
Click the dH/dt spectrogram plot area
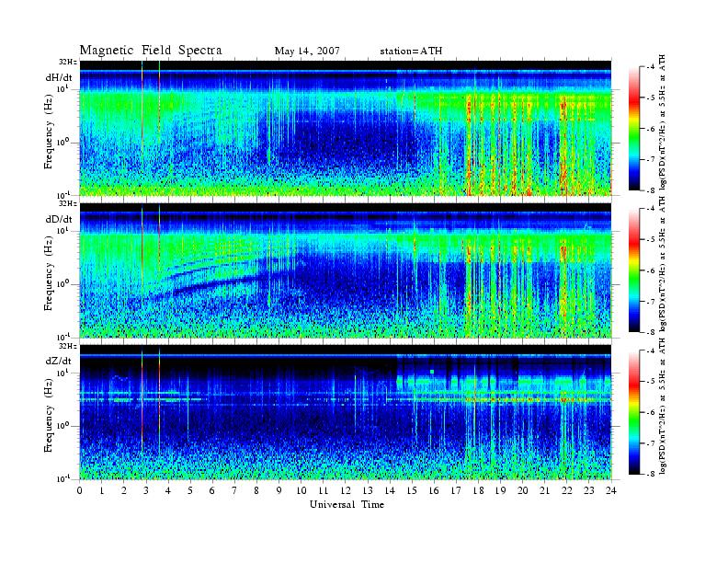tap(346, 128)
